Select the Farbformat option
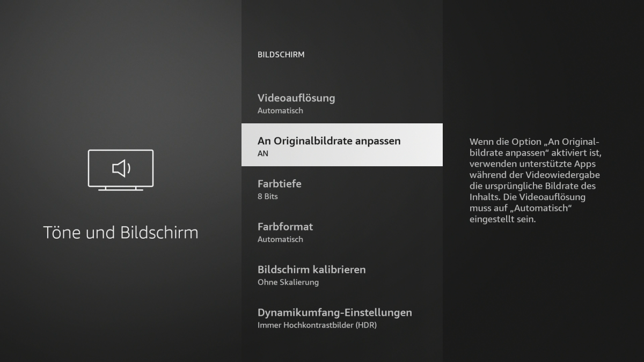 [x=342, y=232]
